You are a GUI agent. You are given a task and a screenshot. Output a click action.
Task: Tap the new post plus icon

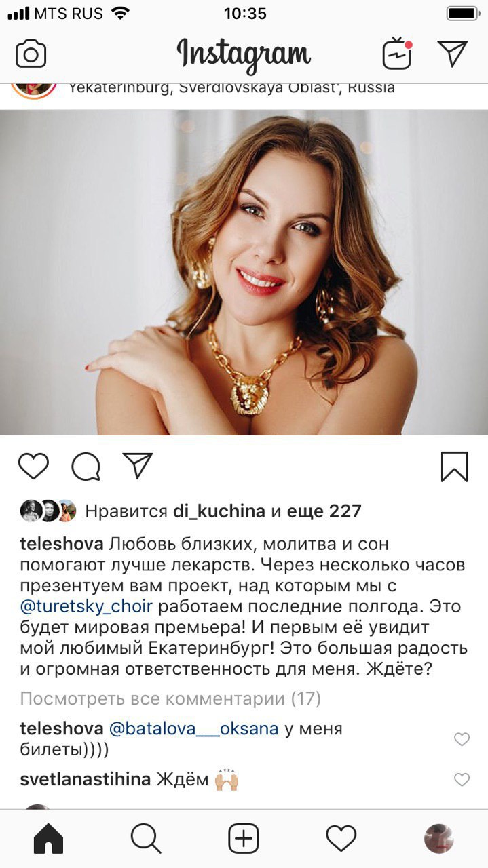pyautogui.click(x=244, y=839)
